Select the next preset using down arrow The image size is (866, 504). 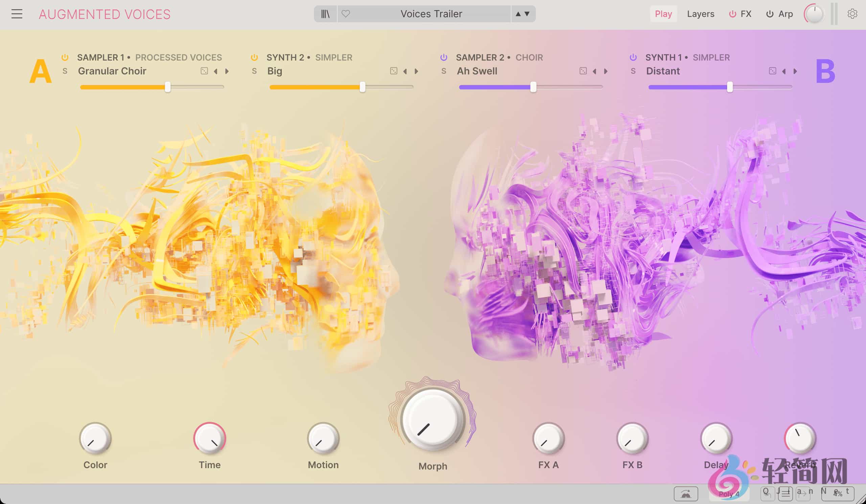pos(527,14)
